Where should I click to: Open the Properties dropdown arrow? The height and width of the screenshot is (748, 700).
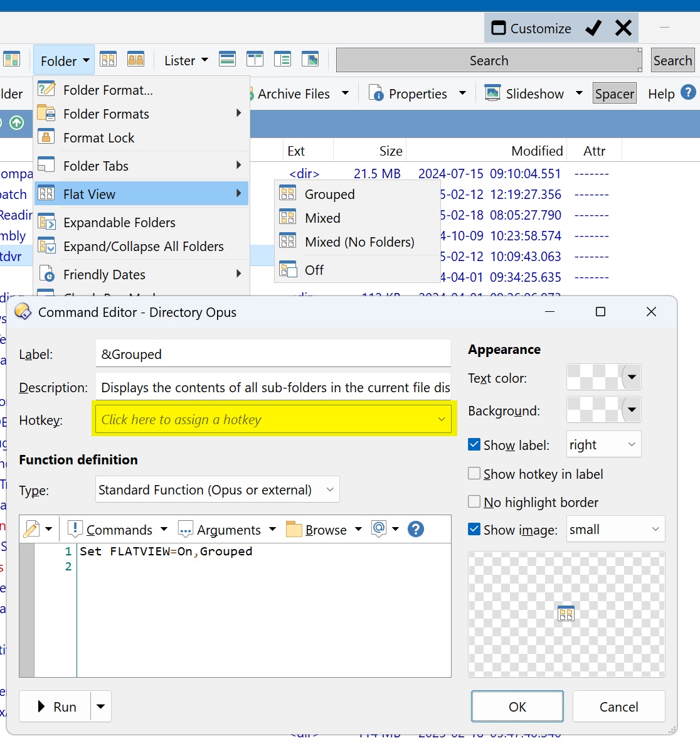click(x=462, y=93)
